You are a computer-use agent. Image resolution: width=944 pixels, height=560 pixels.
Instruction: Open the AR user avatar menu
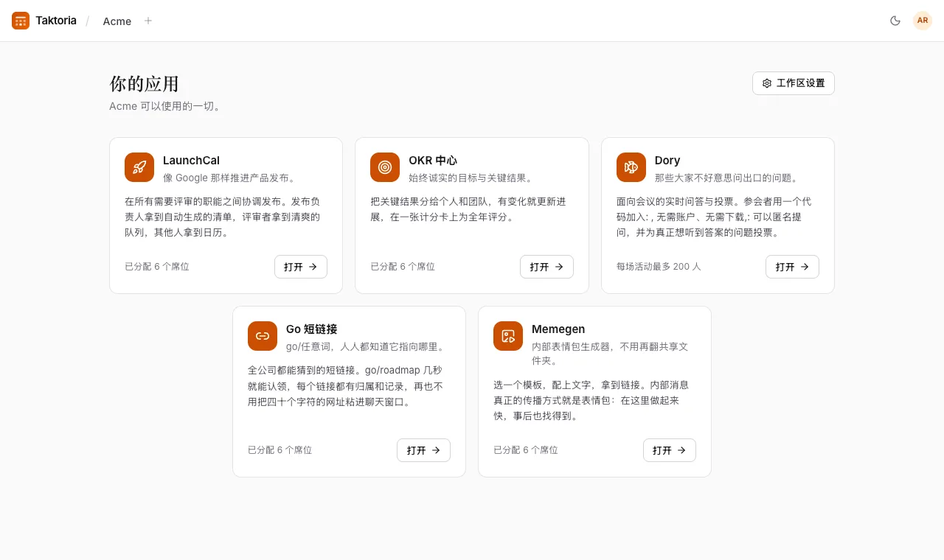[923, 21]
